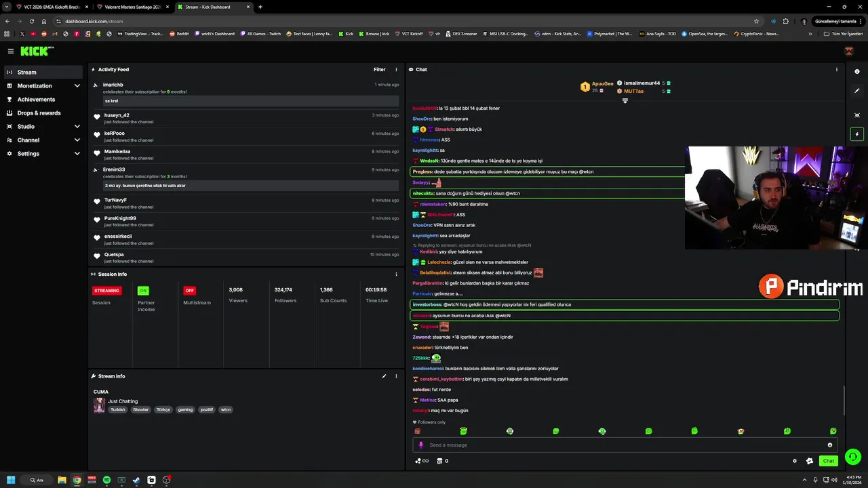Collapse pinned leaderboard arrow in chat
868x488 pixels.
625,100
